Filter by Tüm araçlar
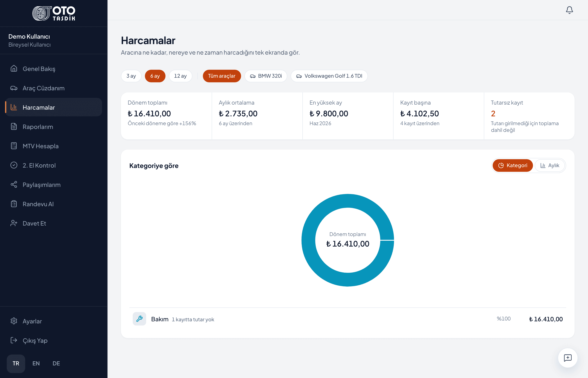 (222, 76)
